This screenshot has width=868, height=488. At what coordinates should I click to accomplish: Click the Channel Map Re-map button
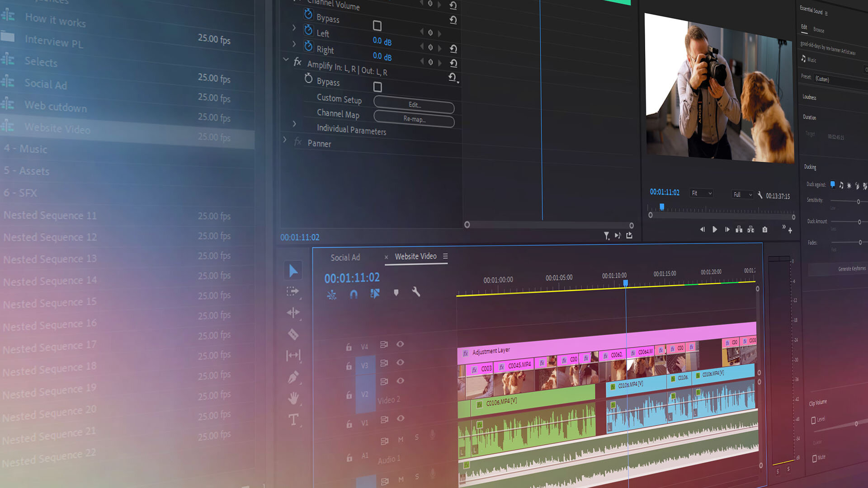[414, 119]
